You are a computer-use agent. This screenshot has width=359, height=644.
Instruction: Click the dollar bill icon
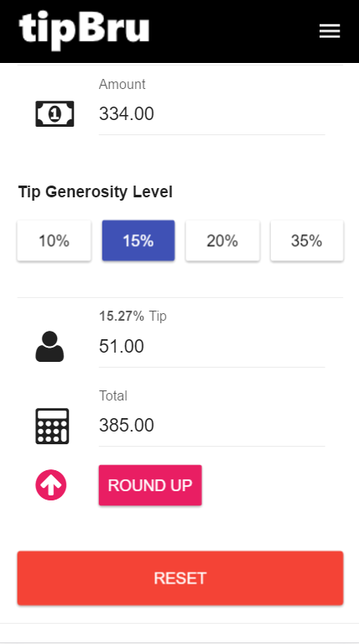coord(55,113)
